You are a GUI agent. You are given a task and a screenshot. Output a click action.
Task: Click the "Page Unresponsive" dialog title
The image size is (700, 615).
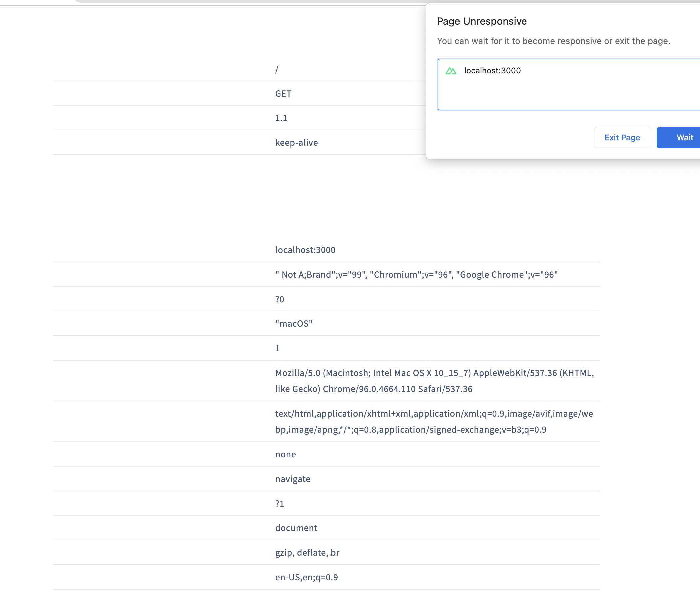pyautogui.click(x=482, y=21)
